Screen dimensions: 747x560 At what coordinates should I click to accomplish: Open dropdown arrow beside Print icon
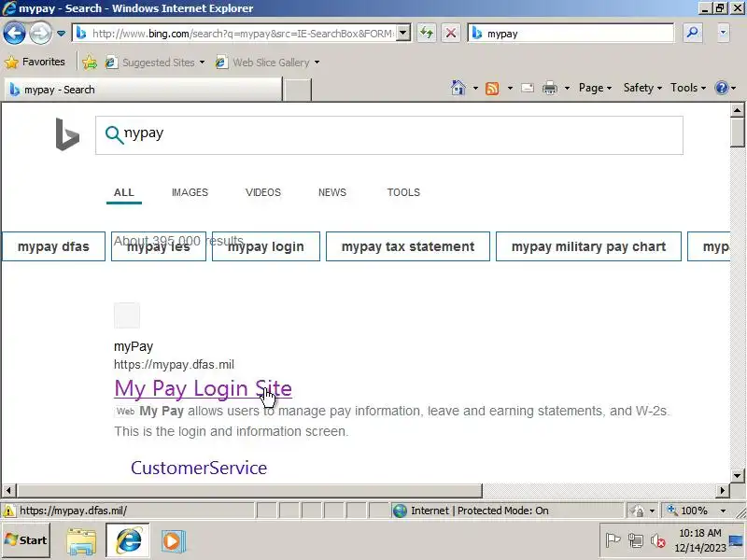tap(567, 88)
